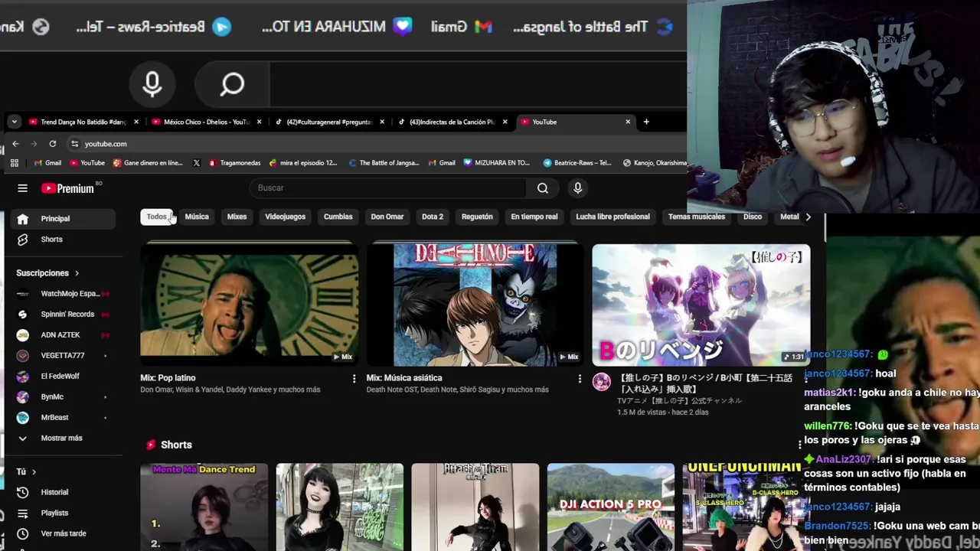Image resolution: width=980 pixels, height=551 pixels.
Task: Expand the Suscripciones section arrow
Action: pos(77,273)
